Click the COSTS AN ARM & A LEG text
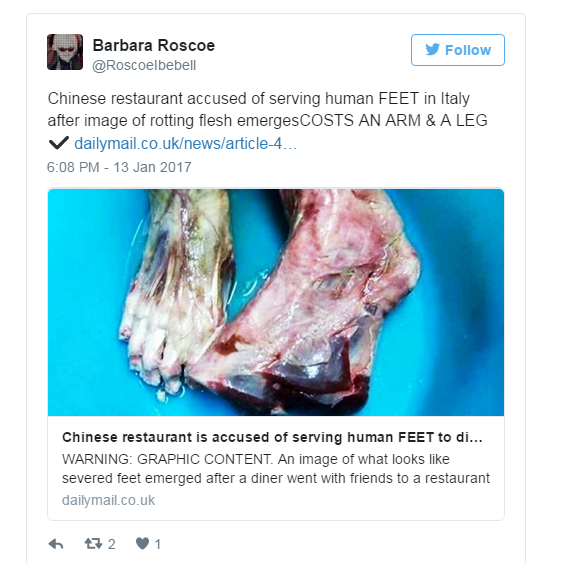Screen dimensions: 571x563 393,121
